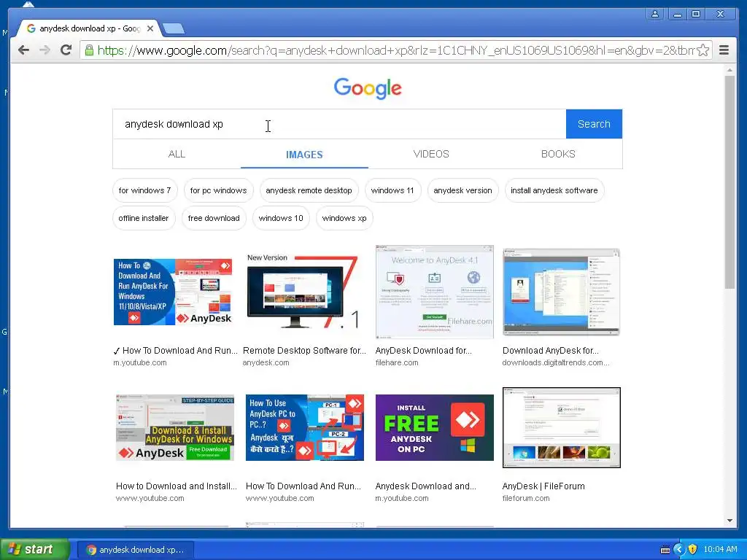Go forward with the browser forward arrow
The image size is (747, 560).
tap(44, 50)
